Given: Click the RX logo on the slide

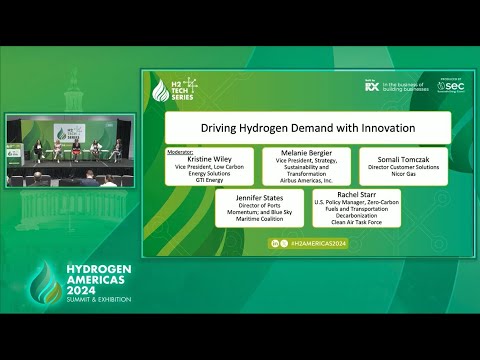Looking at the screenshot, I should pyautogui.click(x=372, y=87).
